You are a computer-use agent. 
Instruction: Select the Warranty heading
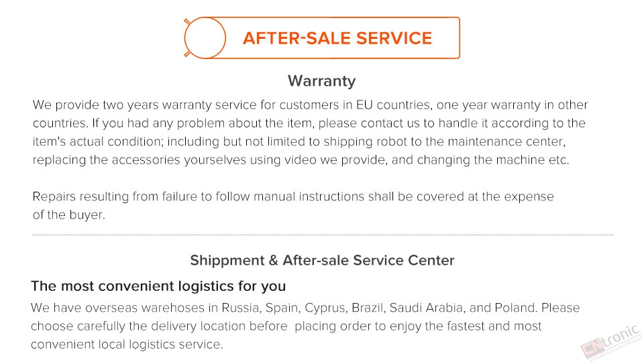pos(321,81)
